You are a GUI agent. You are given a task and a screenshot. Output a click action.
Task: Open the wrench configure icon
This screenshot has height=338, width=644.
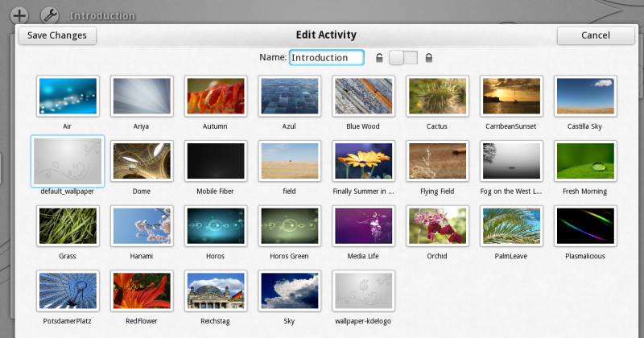point(48,14)
